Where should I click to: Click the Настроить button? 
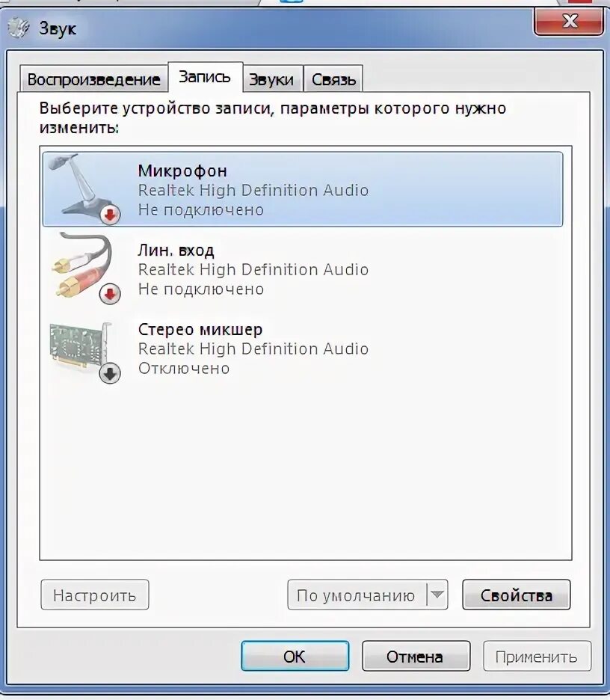[x=95, y=595]
